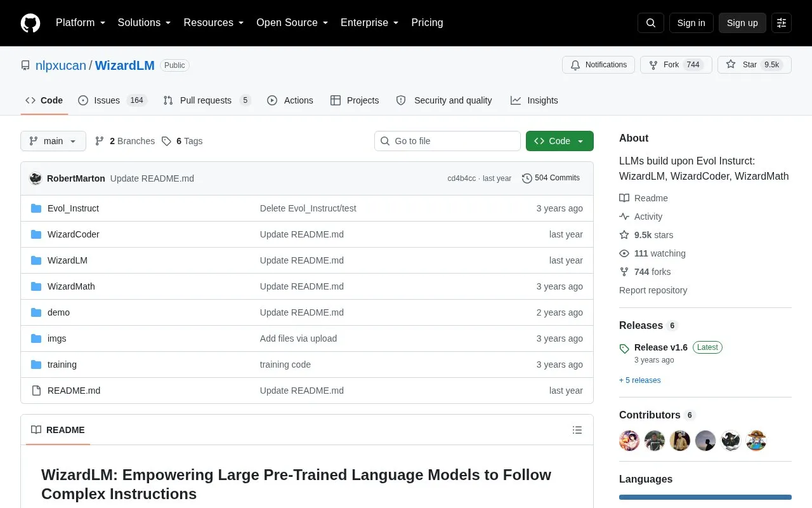Expand the Resources menu
Screen dimensions: 812x508
(214, 23)
